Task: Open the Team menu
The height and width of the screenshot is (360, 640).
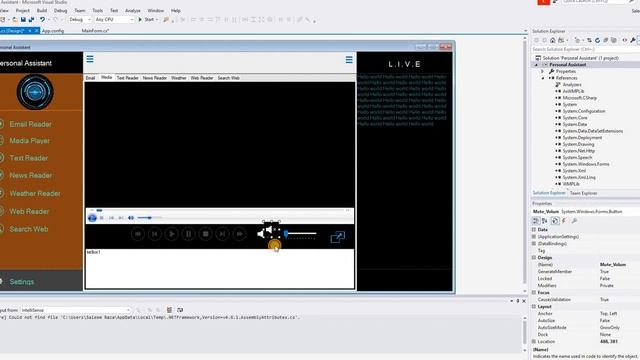Action: pos(80,11)
